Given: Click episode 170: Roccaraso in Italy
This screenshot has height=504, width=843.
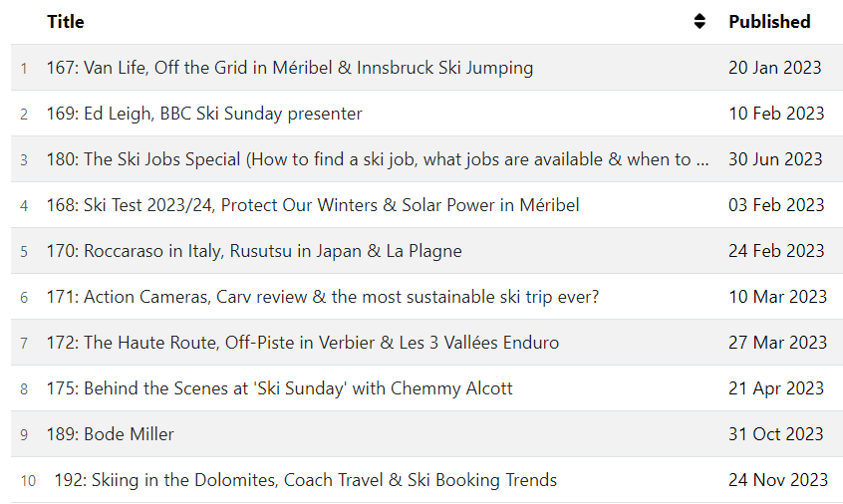Looking at the screenshot, I should click(254, 251).
